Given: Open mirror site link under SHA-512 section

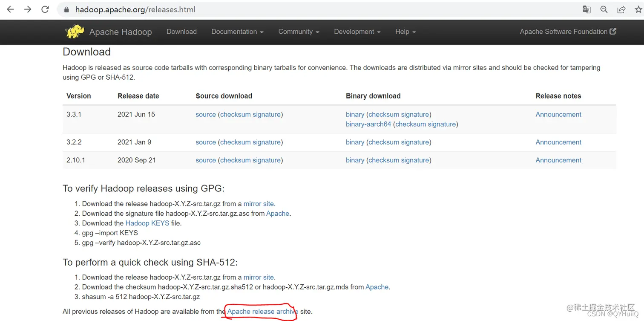Looking at the screenshot, I should pyautogui.click(x=259, y=277).
